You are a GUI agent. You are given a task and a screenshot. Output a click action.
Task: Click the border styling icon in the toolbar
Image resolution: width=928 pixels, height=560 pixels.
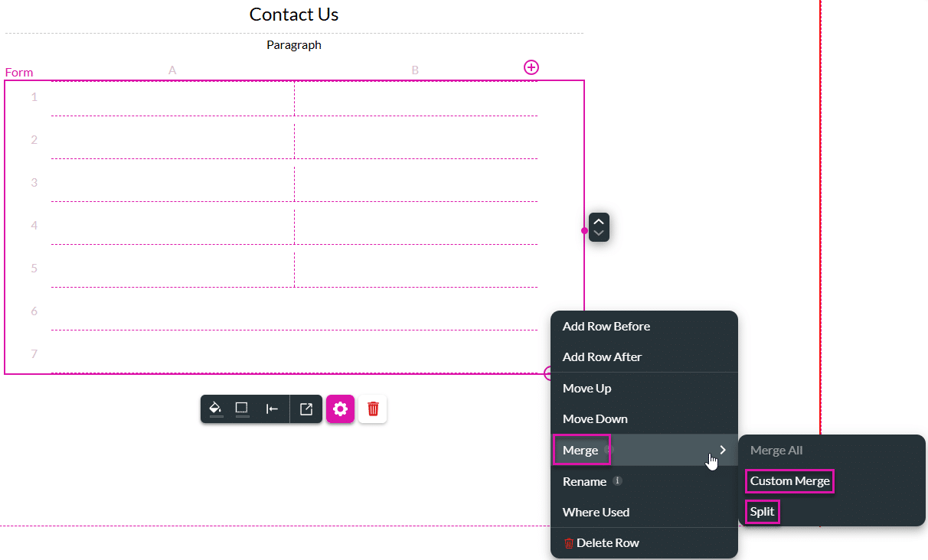[x=242, y=409]
